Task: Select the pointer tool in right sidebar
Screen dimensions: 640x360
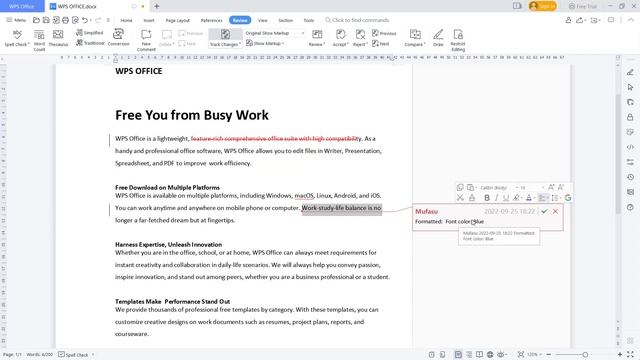Action: tap(630, 87)
